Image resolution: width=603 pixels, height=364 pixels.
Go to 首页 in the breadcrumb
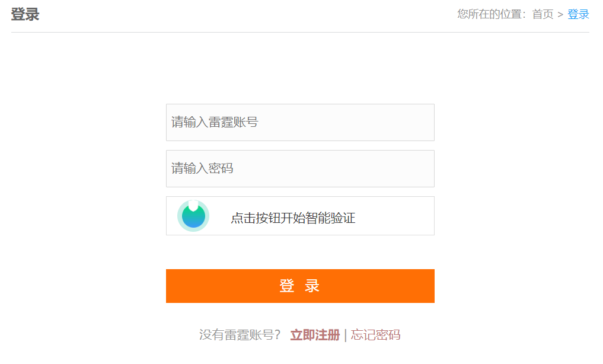point(543,14)
